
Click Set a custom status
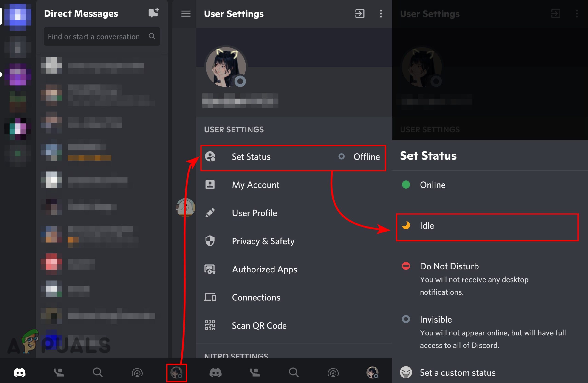point(457,373)
